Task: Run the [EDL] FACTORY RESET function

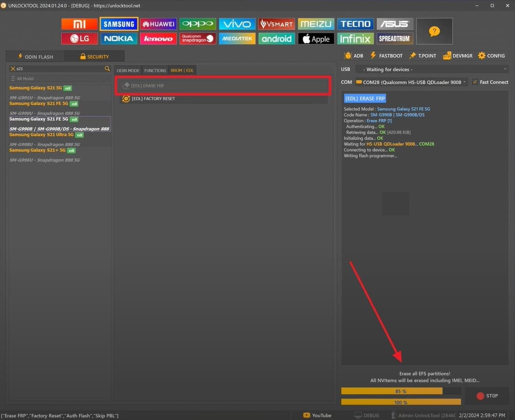Action: [x=223, y=98]
